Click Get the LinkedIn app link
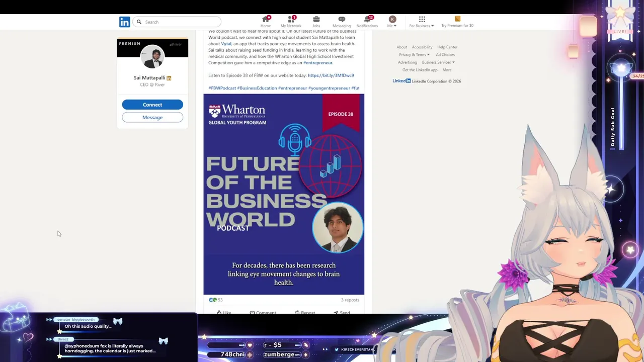The width and height of the screenshot is (644, 362). tap(420, 70)
